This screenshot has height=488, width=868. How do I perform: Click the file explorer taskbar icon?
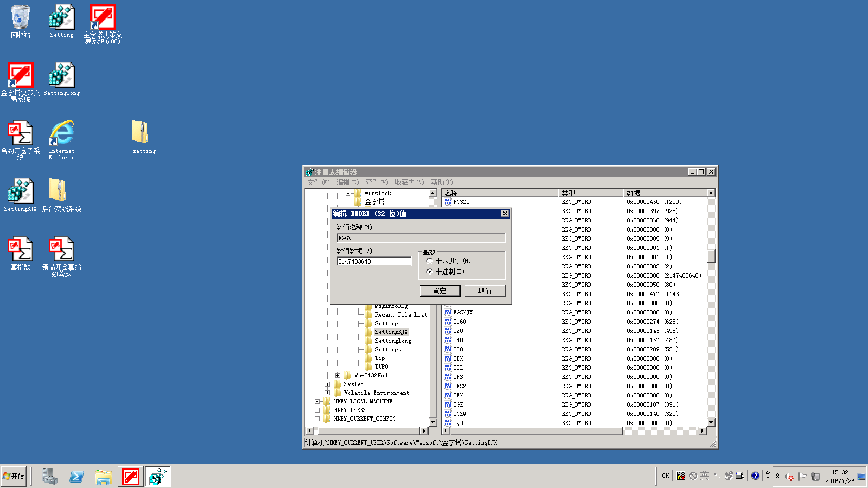103,477
